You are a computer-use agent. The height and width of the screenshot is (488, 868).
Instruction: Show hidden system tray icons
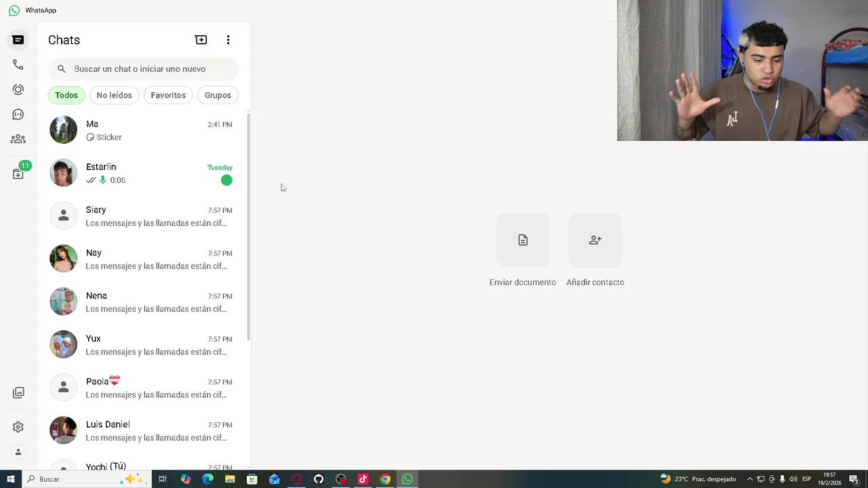[750, 479]
